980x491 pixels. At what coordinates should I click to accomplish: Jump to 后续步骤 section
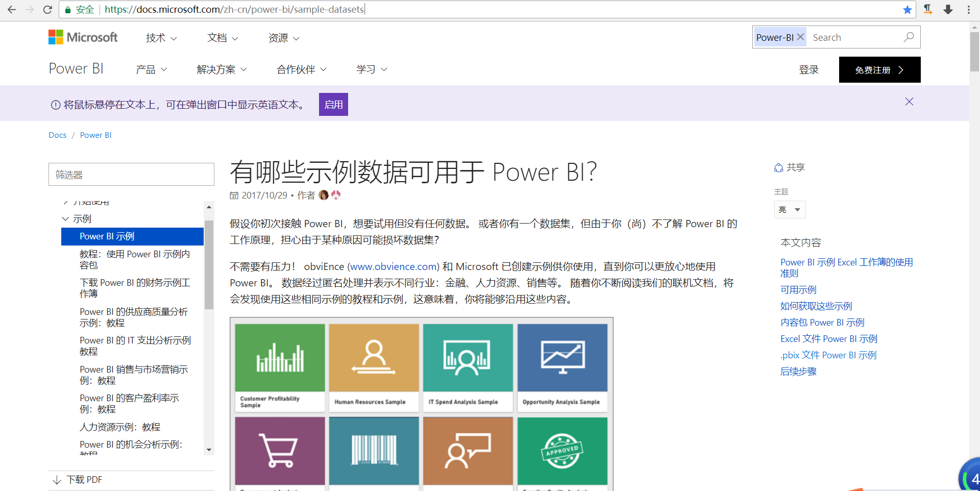798,372
